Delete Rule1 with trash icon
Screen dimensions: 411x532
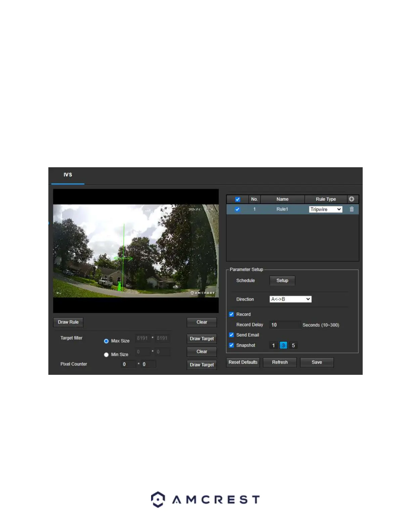pyautogui.click(x=352, y=209)
